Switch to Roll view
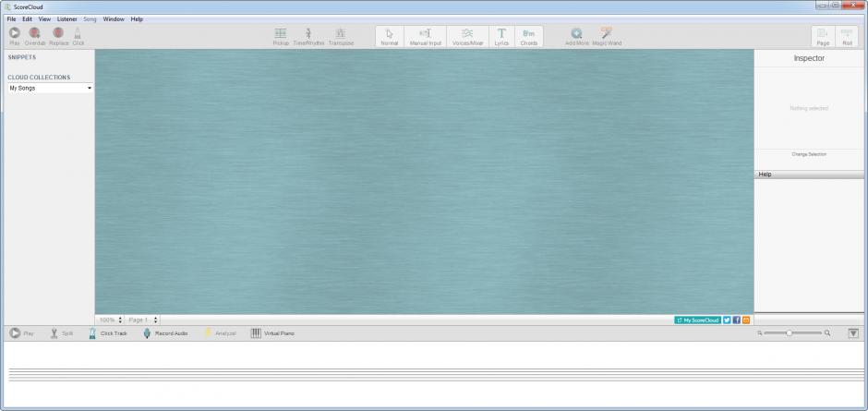Screen dimensions: 868x411 click(847, 37)
